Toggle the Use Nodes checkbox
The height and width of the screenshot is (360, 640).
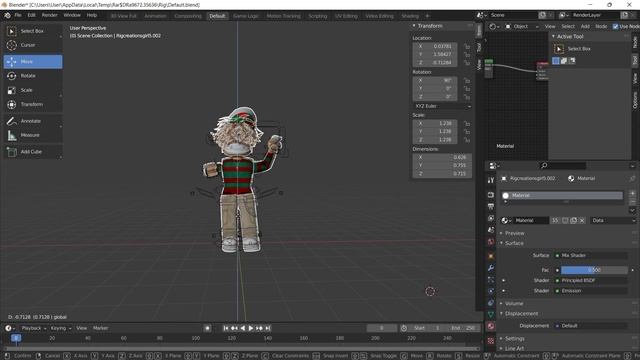tap(615, 27)
